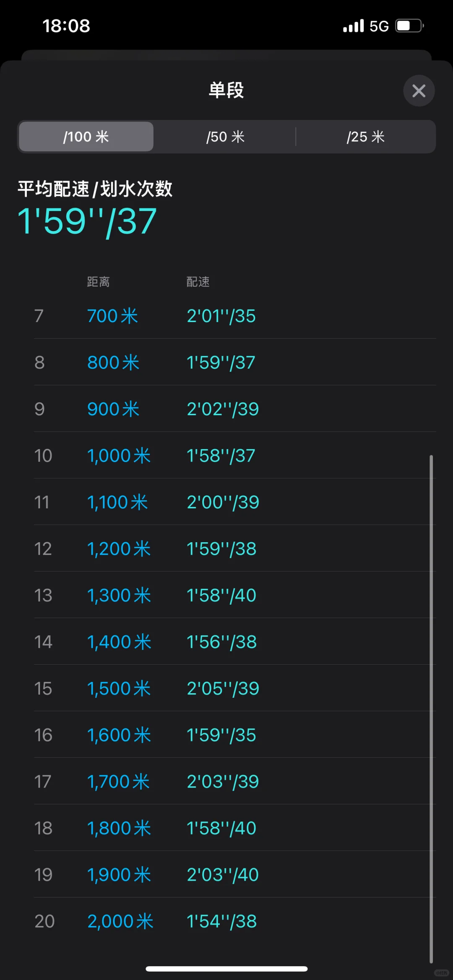Screen dimensions: 453x980
Task: Select split 8 with pace 1'59''/37
Action: coord(235,362)
